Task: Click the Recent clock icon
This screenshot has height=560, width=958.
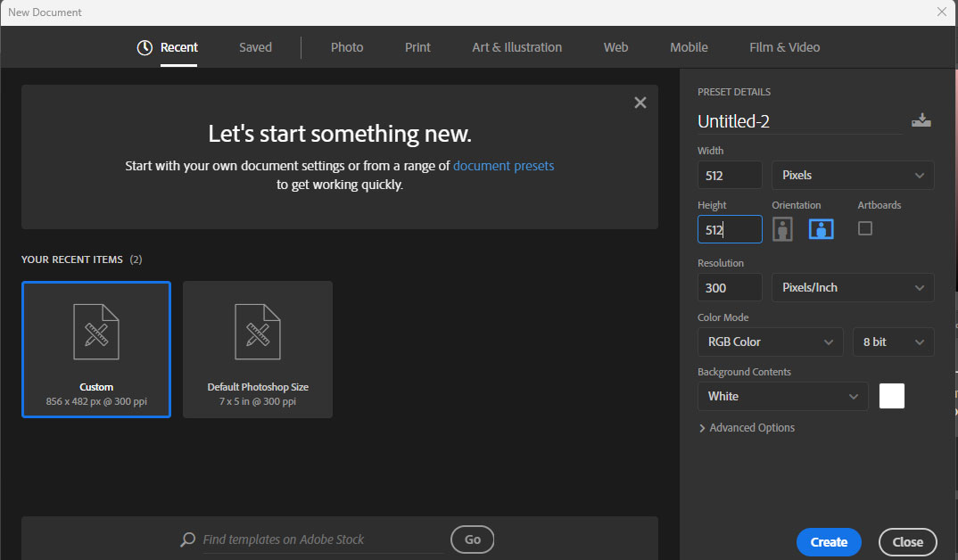Action: coord(145,47)
